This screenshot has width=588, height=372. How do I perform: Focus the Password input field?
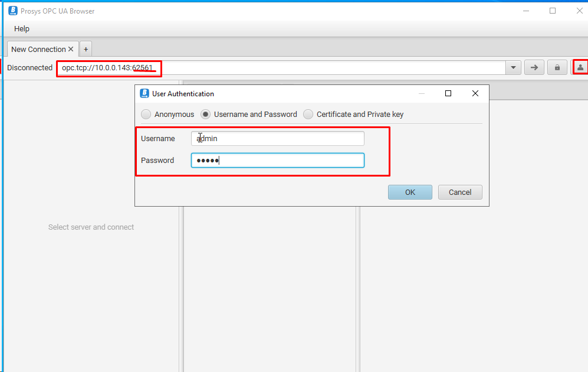click(277, 161)
